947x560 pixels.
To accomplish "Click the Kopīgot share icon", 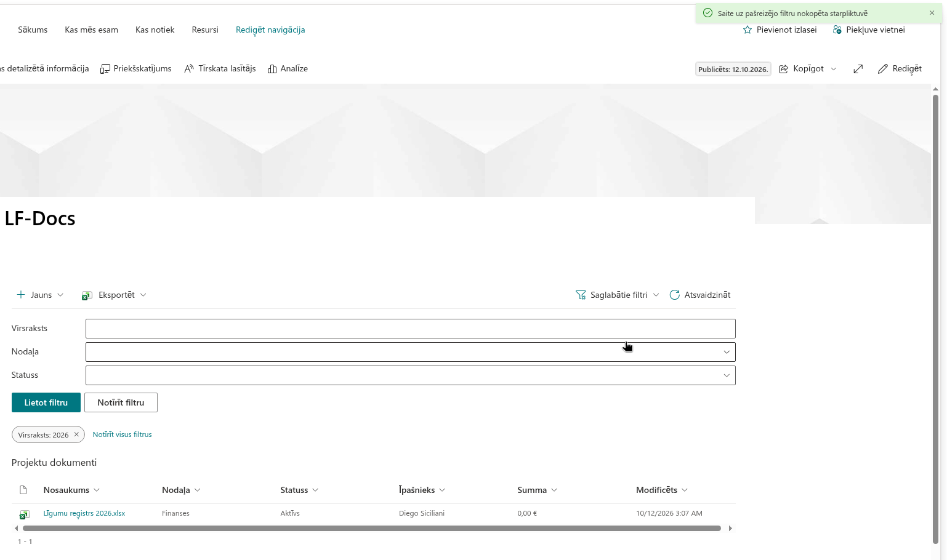I will click(784, 69).
